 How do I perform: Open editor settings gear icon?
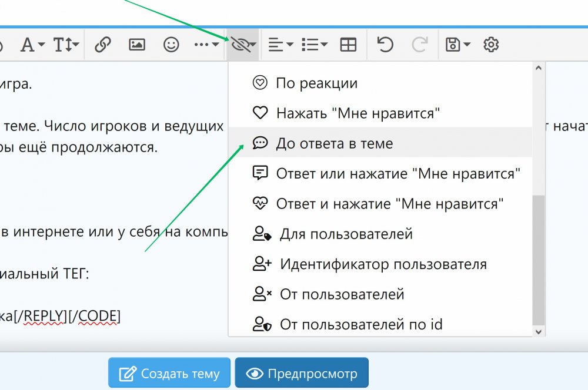[491, 45]
